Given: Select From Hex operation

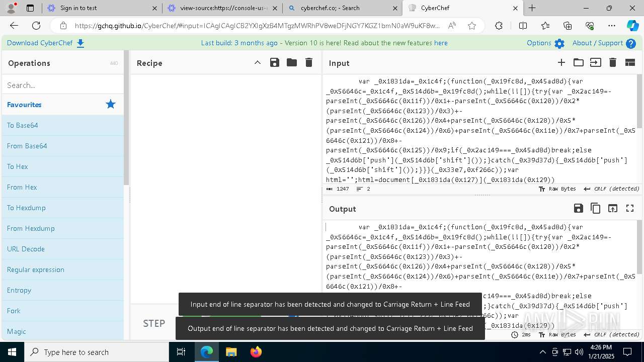Looking at the screenshot, I should click(x=63, y=187).
